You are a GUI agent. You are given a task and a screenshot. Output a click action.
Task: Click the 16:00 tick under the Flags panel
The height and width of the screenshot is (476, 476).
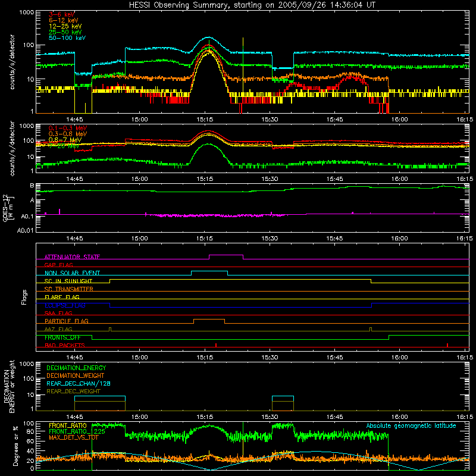[x=399, y=358]
